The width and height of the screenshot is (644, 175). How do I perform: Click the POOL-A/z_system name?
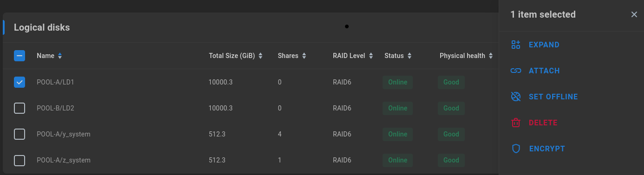coord(63,160)
